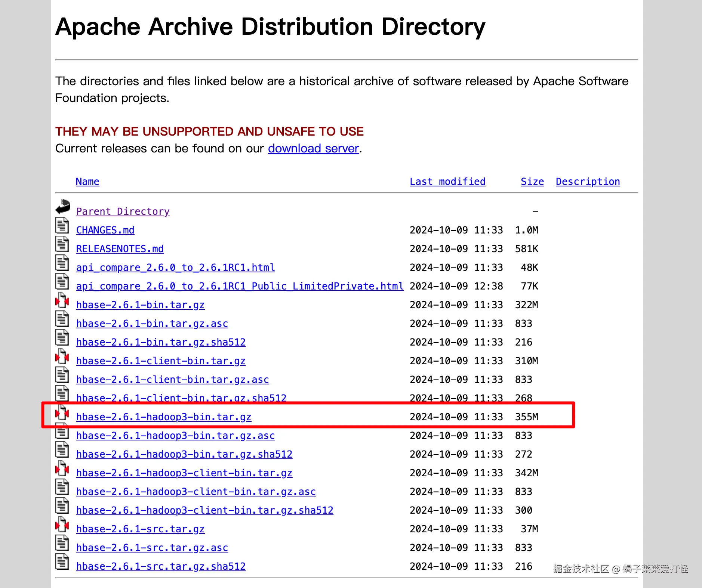Download hbase-2.6.1-hadoop3-client-bin.tar.gz
The height and width of the screenshot is (588, 702).
184,473
